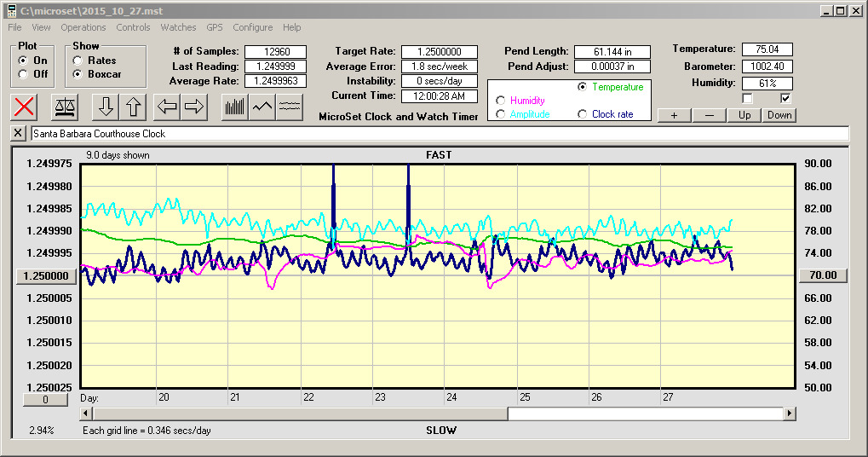Click the Average Error field

click(440, 67)
